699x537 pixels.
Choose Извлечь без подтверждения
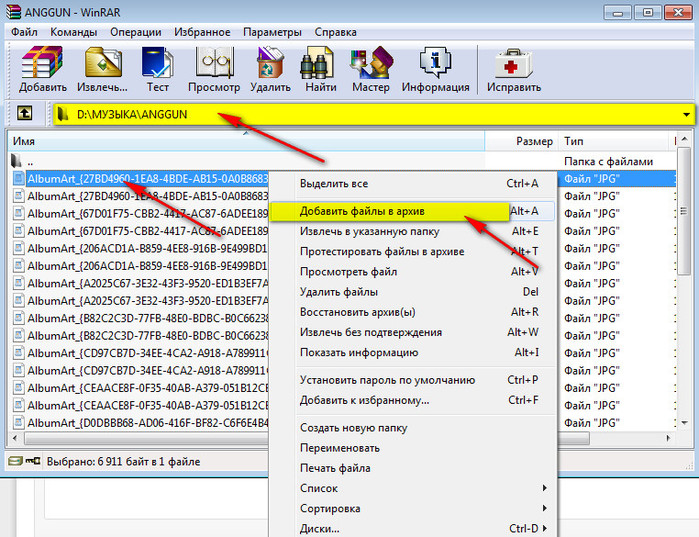click(413, 332)
